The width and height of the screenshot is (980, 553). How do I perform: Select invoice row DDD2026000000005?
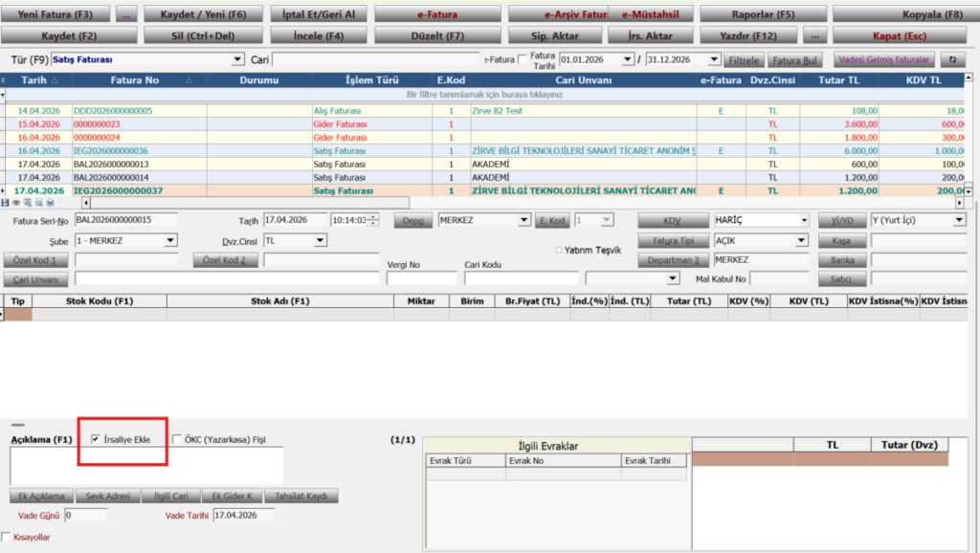(x=484, y=111)
